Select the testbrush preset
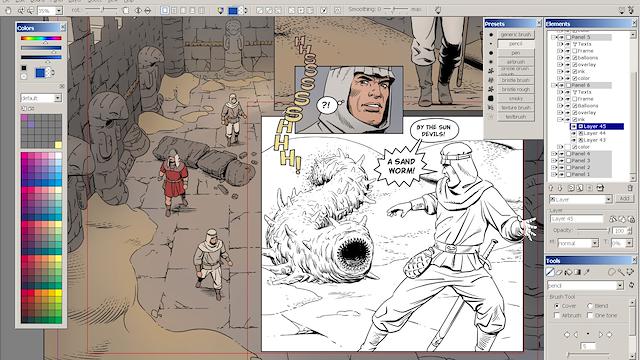Screen dimensions: 640x360 coord(516,117)
